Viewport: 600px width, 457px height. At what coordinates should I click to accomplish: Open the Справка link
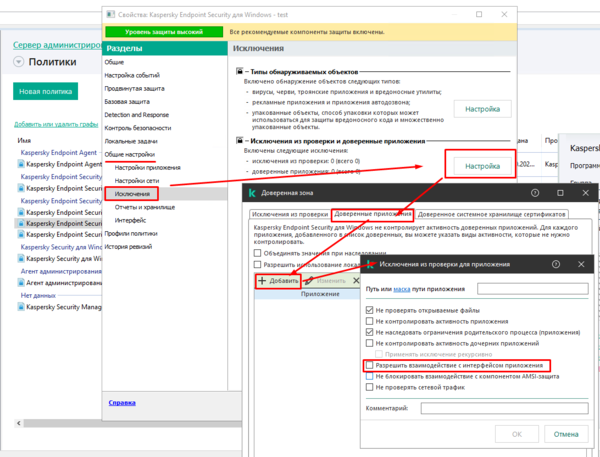(x=122, y=403)
